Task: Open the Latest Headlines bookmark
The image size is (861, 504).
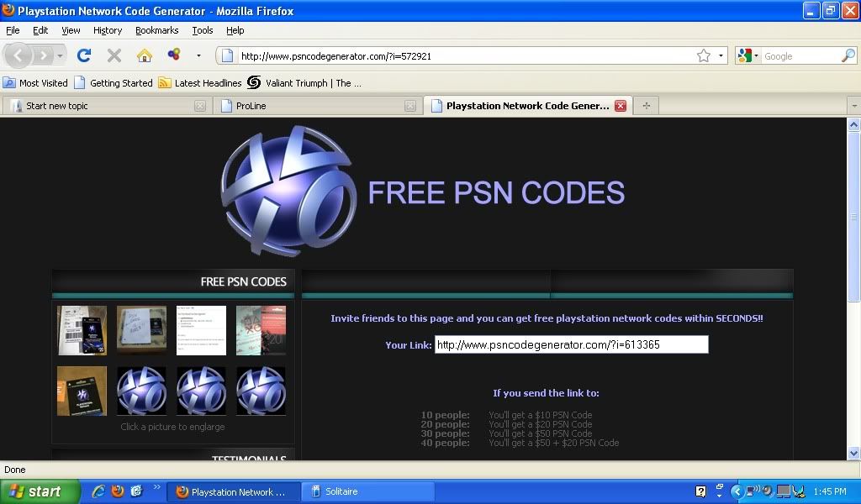Action: (200, 83)
